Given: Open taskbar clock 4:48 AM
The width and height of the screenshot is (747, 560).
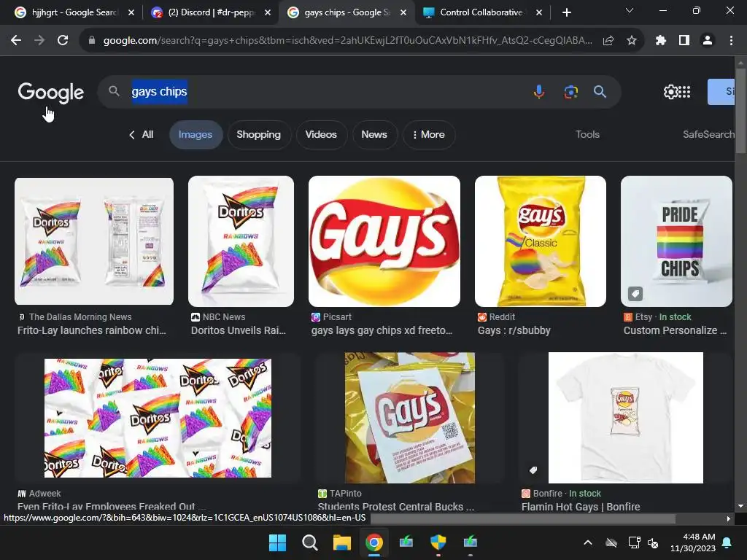Looking at the screenshot, I should pos(693,542).
